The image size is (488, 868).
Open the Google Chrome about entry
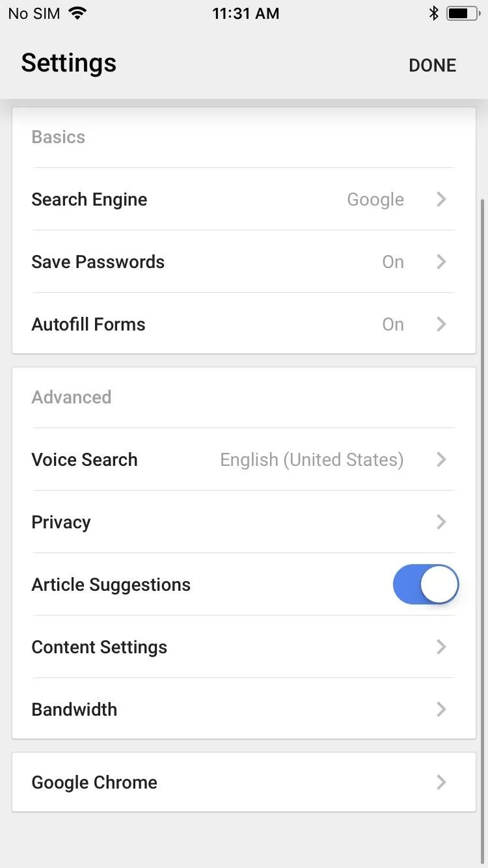244,782
